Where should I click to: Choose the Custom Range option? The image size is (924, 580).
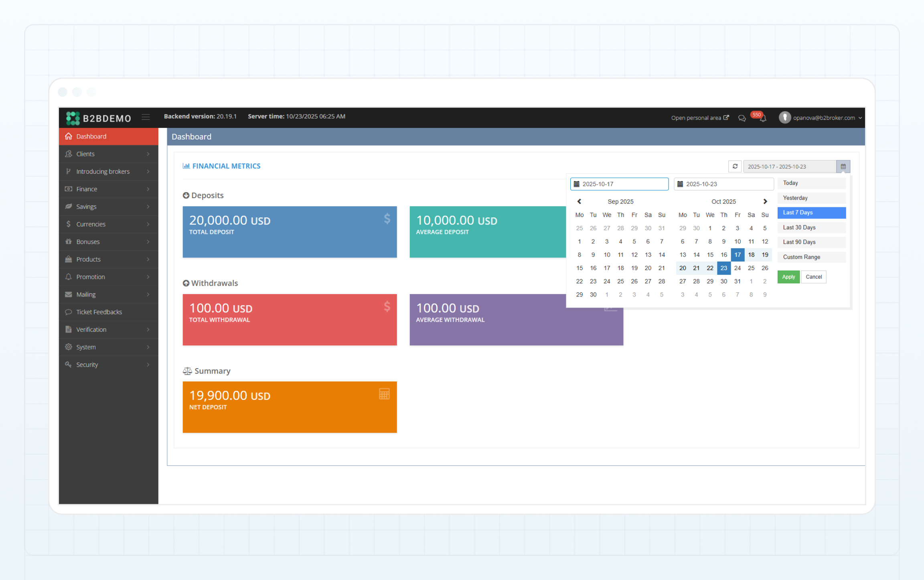click(x=811, y=257)
